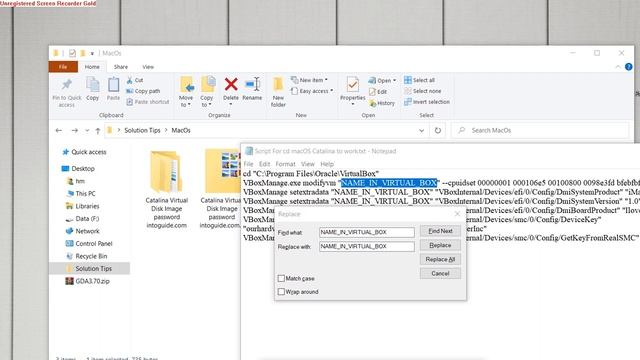Click Find Next button
This screenshot has width=640, height=360.
pos(440,231)
